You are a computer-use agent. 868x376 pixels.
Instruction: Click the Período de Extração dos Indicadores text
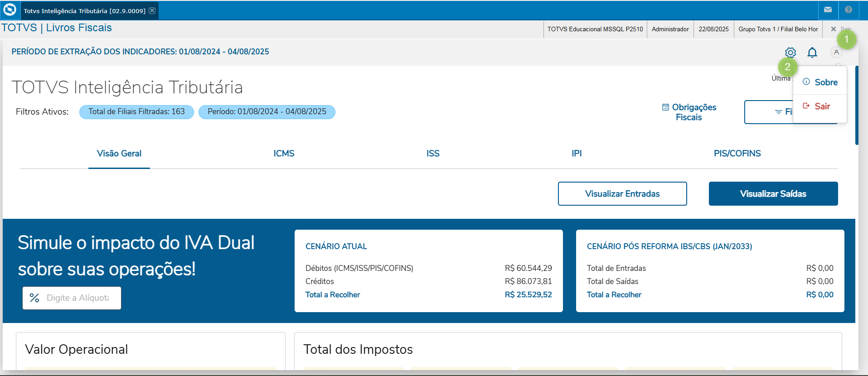pos(141,52)
